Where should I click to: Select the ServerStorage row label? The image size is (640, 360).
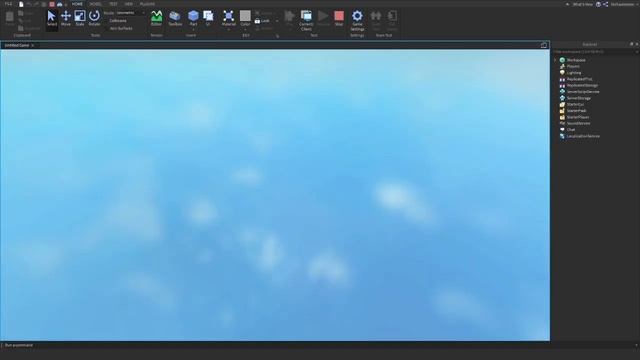click(x=579, y=98)
